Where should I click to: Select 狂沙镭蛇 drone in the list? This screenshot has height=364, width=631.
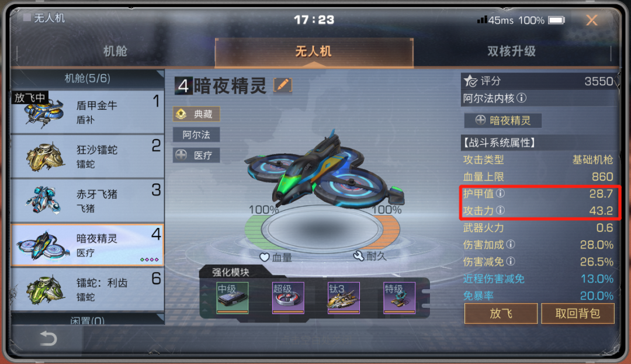pyautogui.click(x=87, y=157)
